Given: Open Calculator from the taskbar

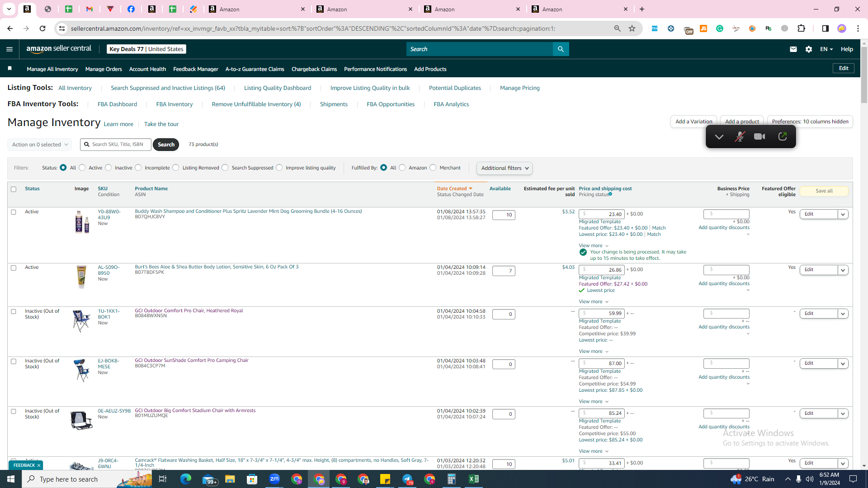Looking at the screenshot, I should 452,479.
